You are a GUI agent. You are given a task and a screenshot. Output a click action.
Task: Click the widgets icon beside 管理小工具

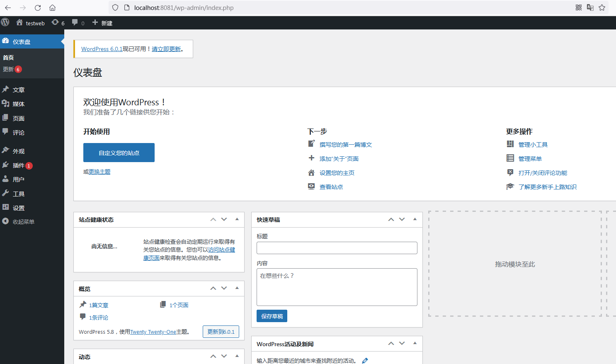510,144
